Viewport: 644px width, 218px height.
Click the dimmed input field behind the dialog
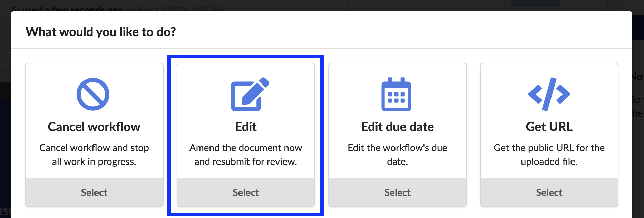point(431,3)
